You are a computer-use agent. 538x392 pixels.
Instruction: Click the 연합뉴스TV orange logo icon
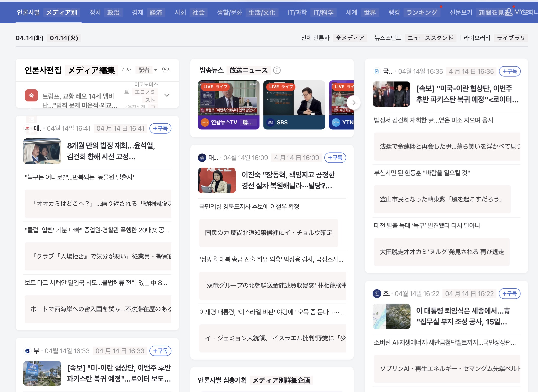(x=205, y=122)
